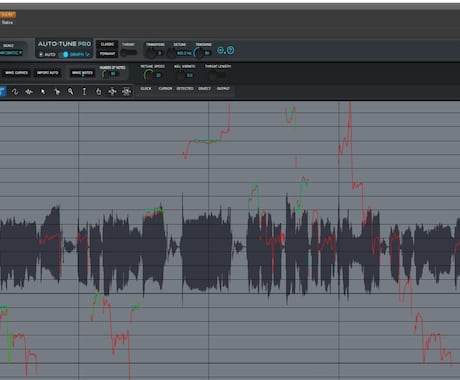Adjust the Detune knob
460x380 pixels.
(171, 53)
